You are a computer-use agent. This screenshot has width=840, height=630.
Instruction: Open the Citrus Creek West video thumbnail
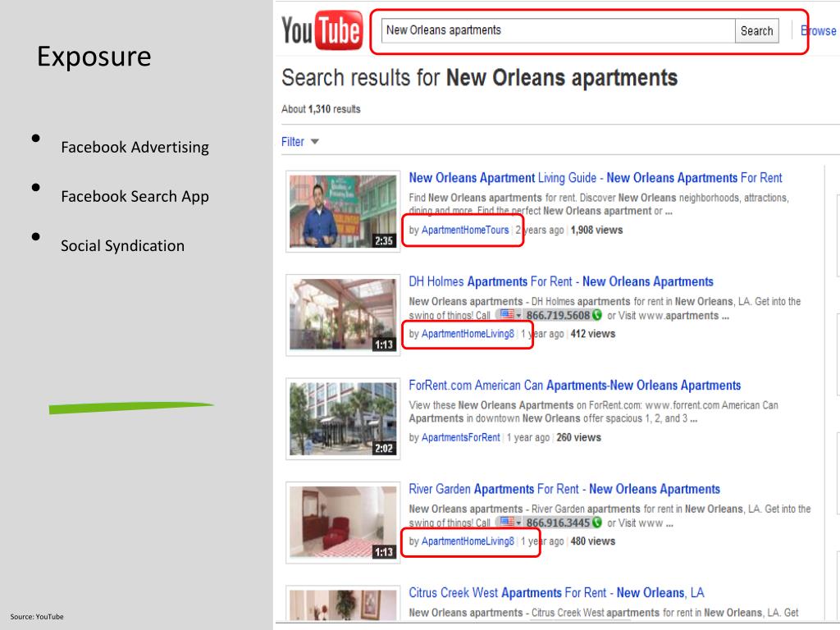(x=343, y=605)
